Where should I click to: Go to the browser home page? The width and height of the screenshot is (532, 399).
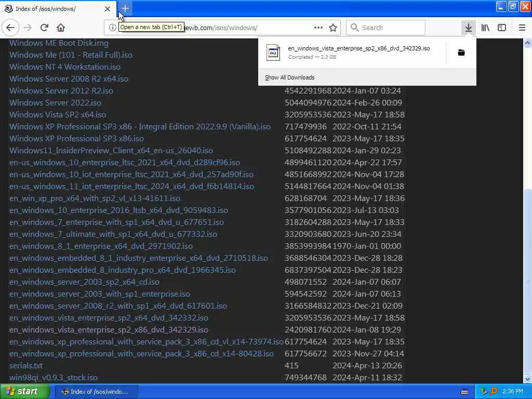(61, 28)
